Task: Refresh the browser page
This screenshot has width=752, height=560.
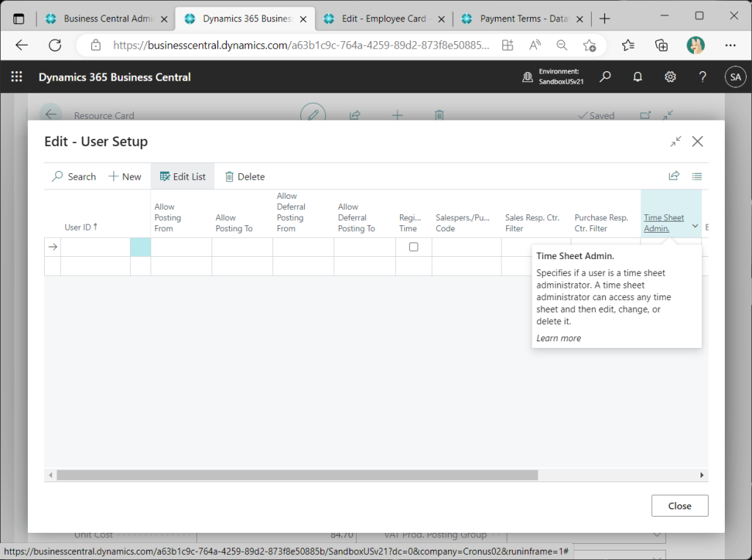Action: coord(55,46)
